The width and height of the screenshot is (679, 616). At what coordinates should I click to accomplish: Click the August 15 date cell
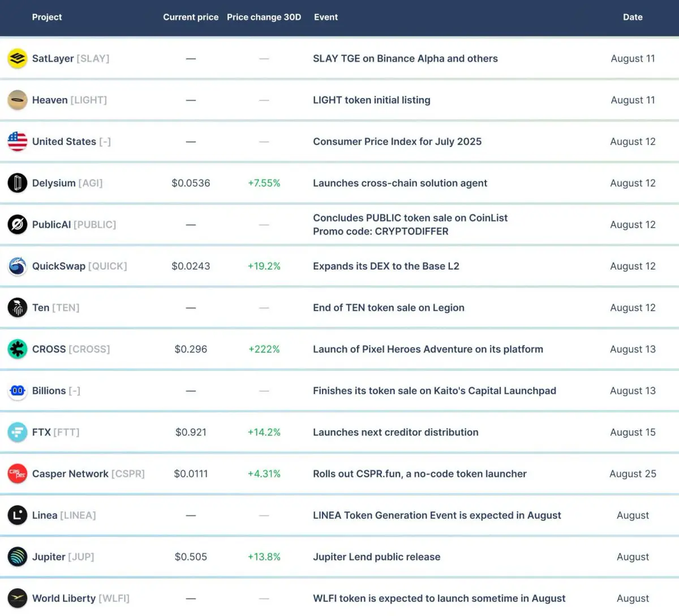pyautogui.click(x=633, y=432)
